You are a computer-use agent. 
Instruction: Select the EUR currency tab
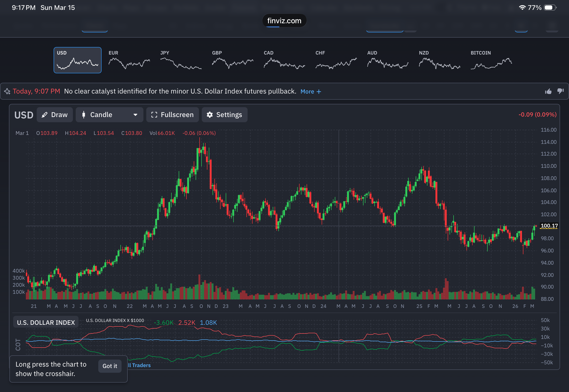coord(129,60)
